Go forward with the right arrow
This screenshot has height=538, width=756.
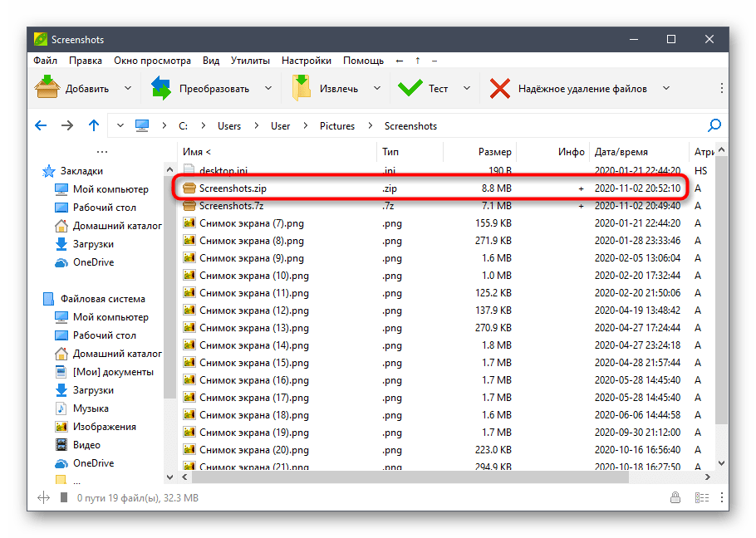click(x=67, y=125)
